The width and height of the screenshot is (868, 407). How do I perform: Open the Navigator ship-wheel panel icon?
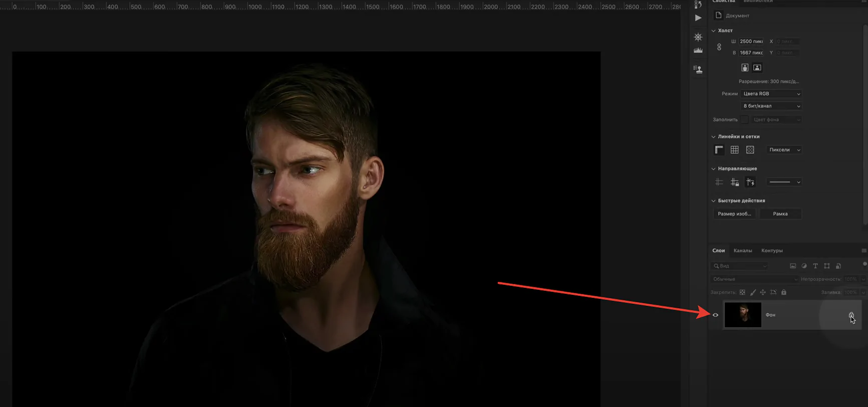coord(698,37)
